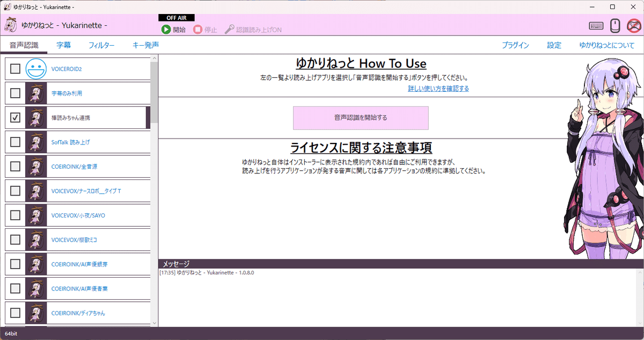Enable the COEIROINK/AI声優青葉 checkbox
The image size is (644, 340).
(x=16, y=288)
